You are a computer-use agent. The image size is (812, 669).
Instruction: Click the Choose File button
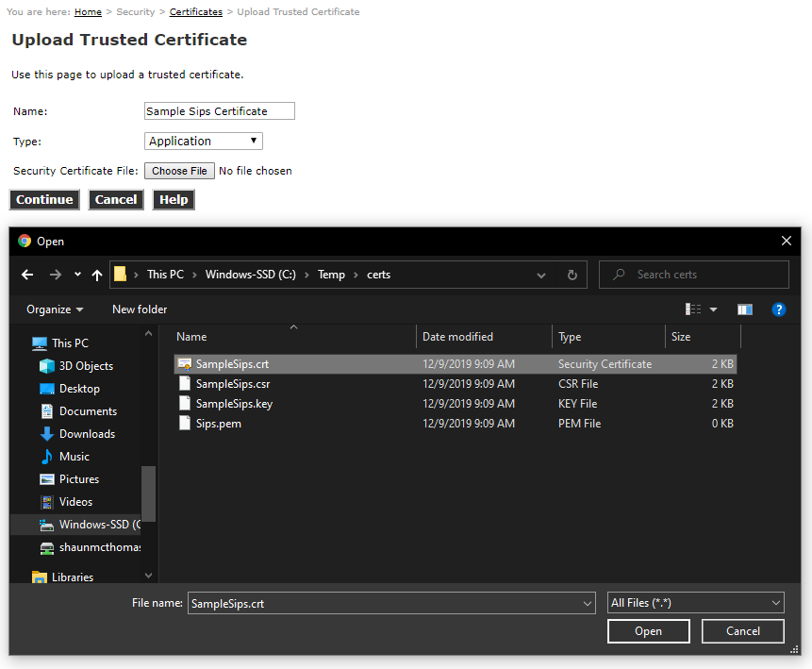(x=179, y=172)
